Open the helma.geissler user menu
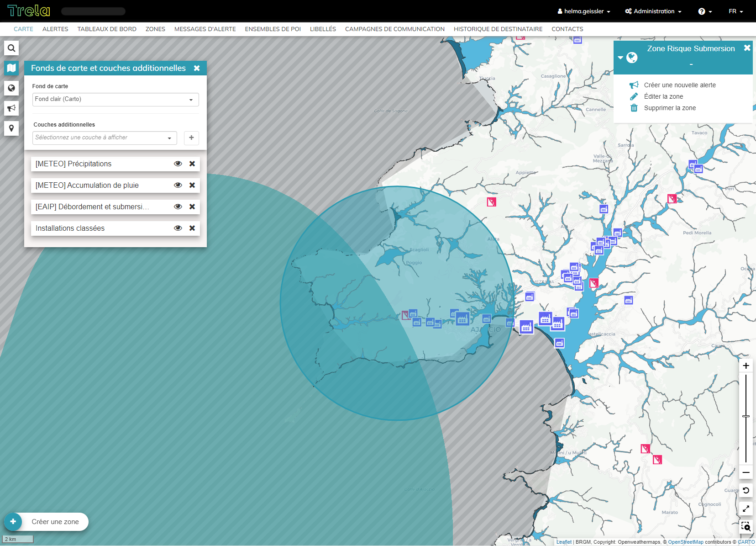The image size is (756, 546). coord(584,11)
